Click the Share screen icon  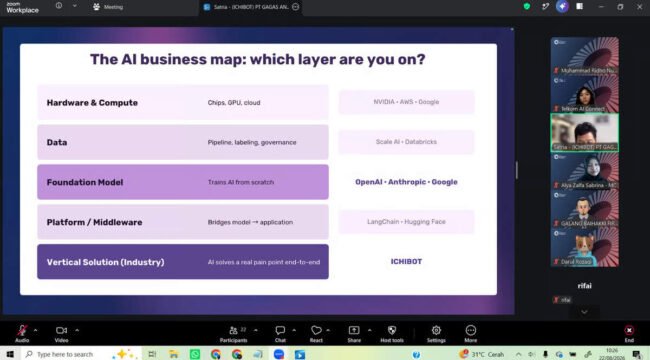[354, 333]
